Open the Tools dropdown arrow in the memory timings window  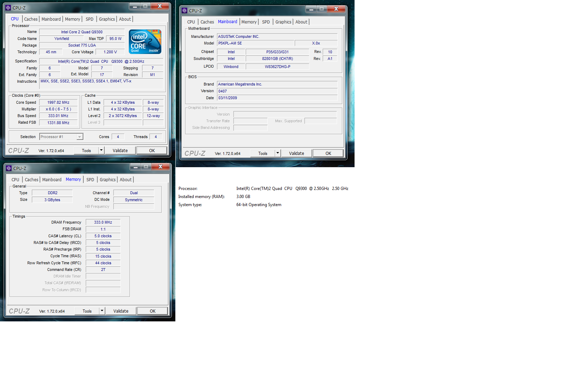pos(102,311)
